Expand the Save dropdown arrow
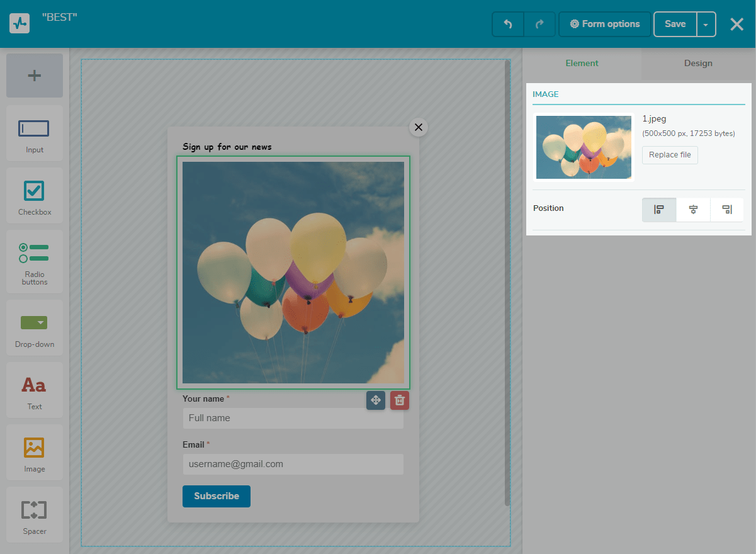Screen dimensions: 756x554 [x=706, y=25]
